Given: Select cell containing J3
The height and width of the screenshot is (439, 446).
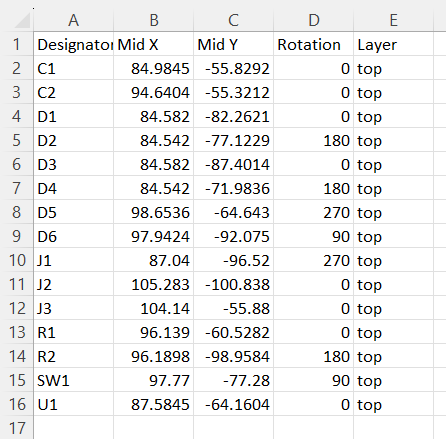Looking at the screenshot, I should [74, 308].
